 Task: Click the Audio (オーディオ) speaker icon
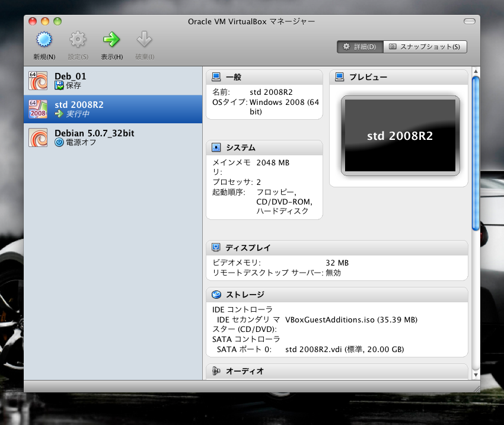pyautogui.click(x=216, y=371)
